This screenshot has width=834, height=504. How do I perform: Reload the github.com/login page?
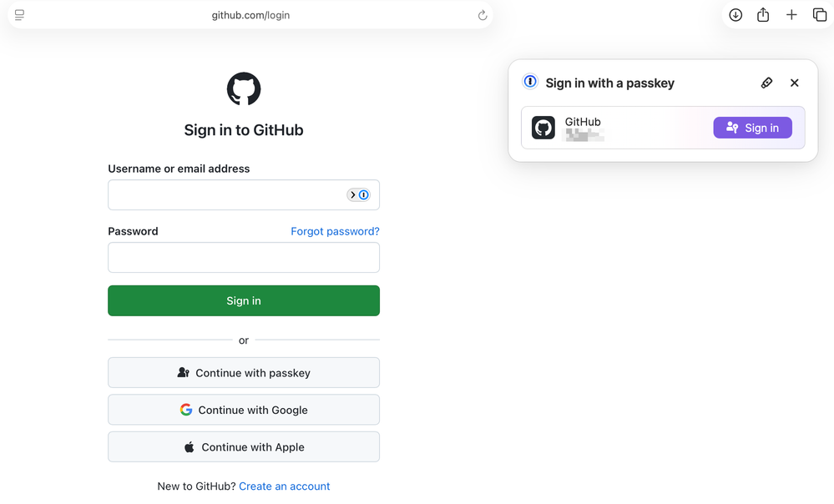[x=482, y=15]
